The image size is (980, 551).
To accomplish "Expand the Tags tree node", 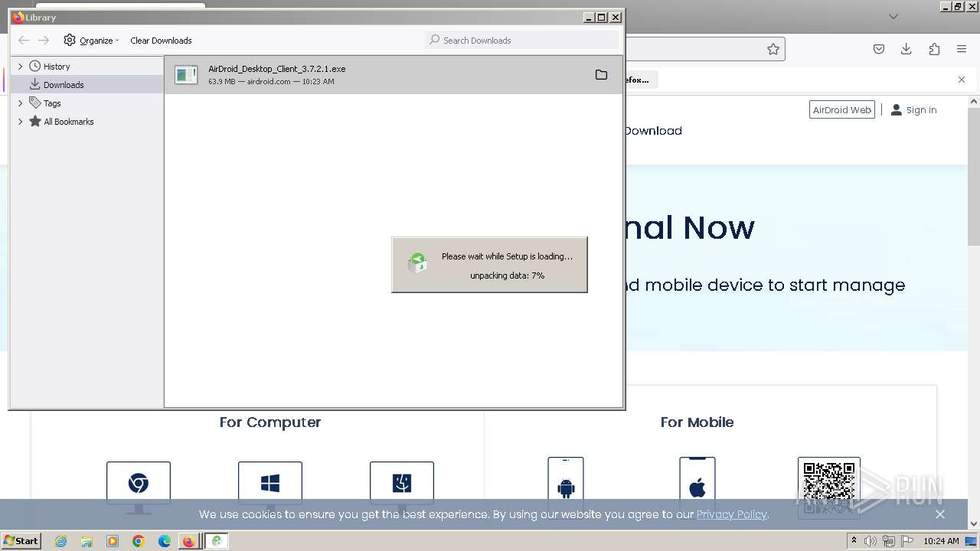I will (x=21, y=103).
